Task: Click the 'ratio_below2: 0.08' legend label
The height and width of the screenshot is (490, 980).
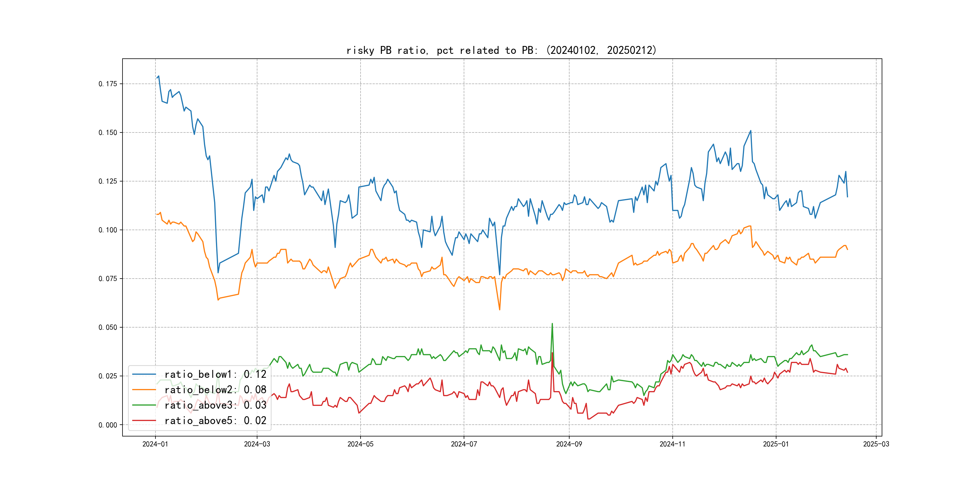Action: tap(215, 390)
